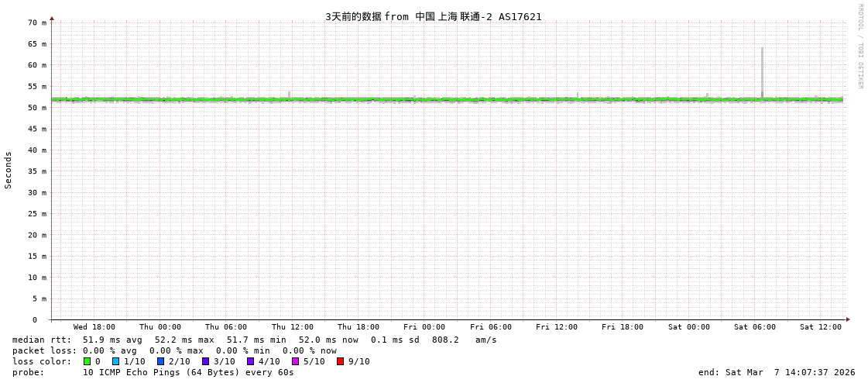The height and width of the screenshot is (383, 868).
Task: Click the 52.0 ms now value
Action: (x=328, y=340)
